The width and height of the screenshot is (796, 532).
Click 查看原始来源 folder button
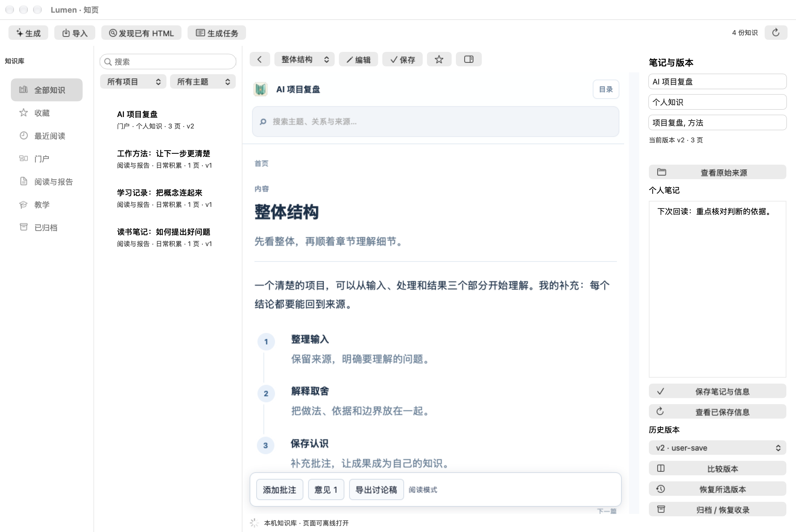point(717,172)
